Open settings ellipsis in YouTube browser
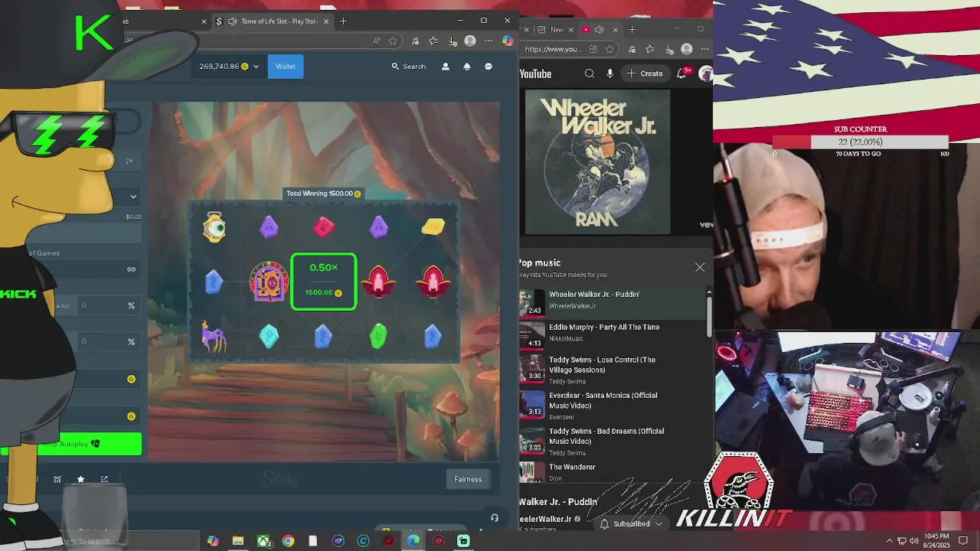Viewport: 980px width, 551px height. (705, 49)
